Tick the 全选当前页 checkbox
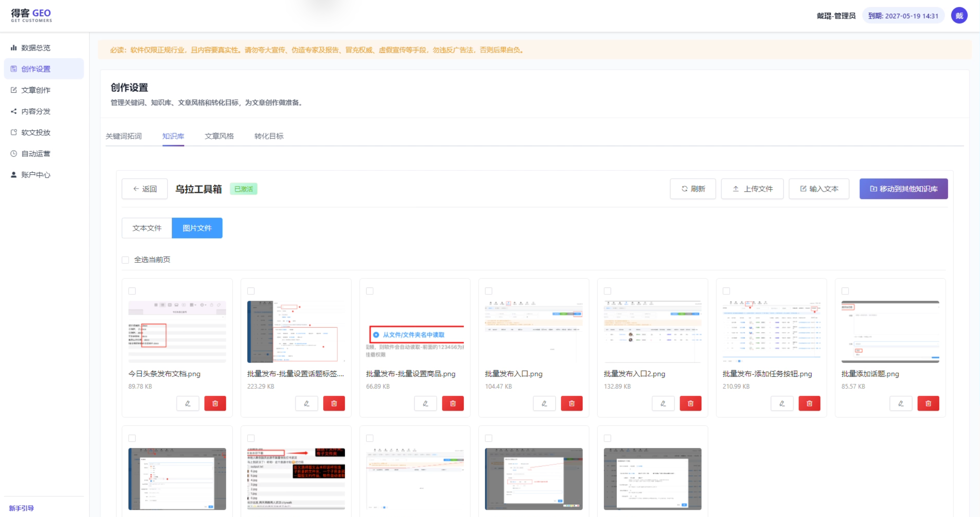 point(125,260)
